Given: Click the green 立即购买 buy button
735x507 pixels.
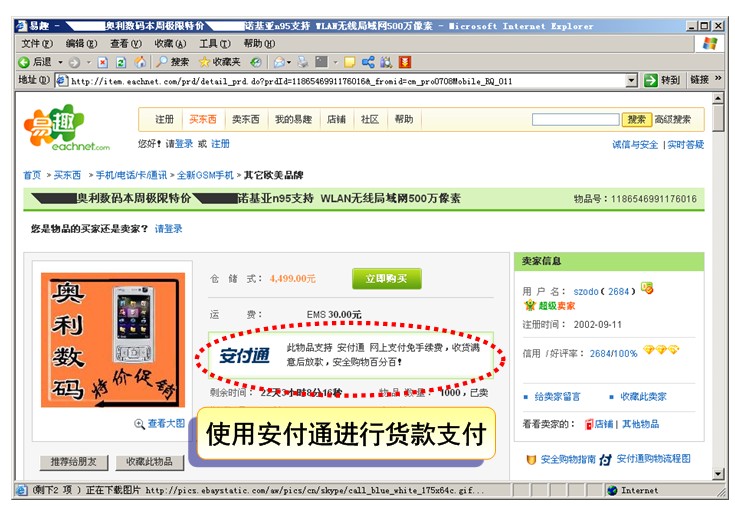Looking at the screenshot, I should pos(387,279).
